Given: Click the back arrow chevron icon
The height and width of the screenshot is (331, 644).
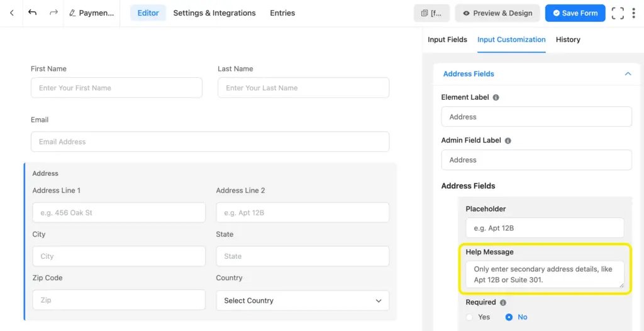Looking at the screenshot, I should pyautogui.click(x=11, y=13).
